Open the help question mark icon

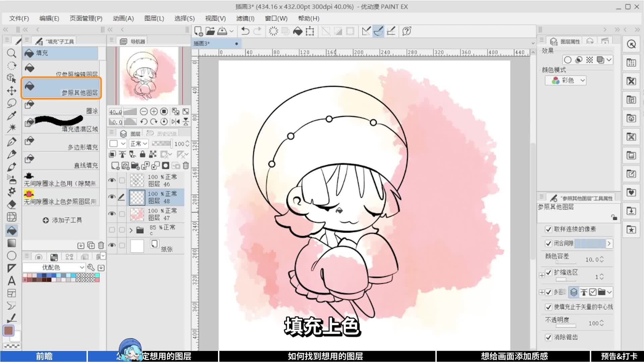click(407, 31)
